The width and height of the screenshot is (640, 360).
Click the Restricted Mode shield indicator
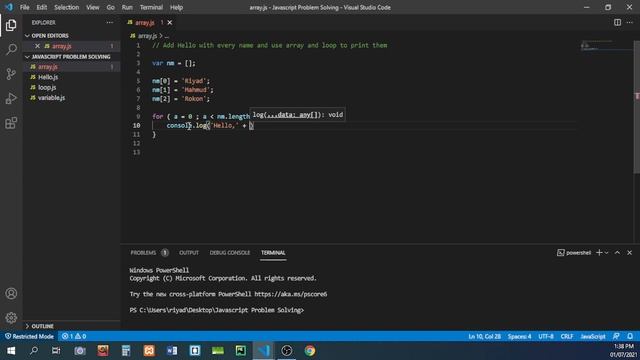coord(29,336)
